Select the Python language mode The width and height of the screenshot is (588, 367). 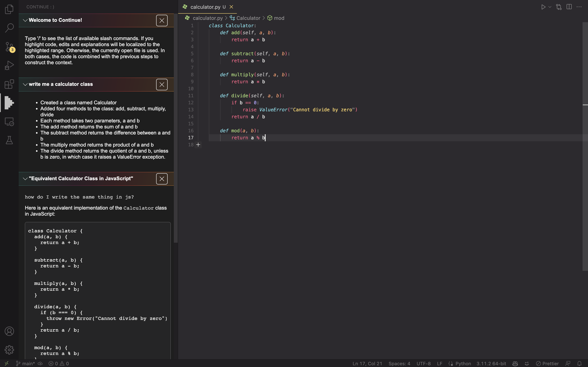tap(463, 363)
